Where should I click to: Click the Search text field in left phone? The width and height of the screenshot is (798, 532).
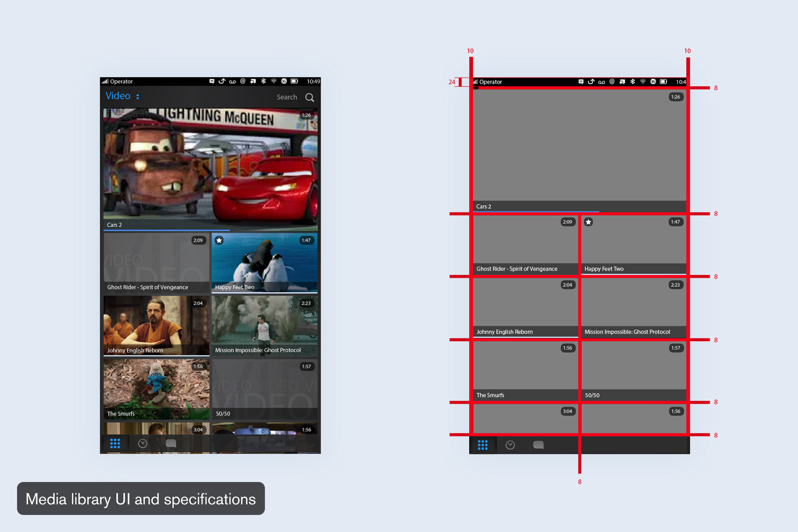coord(287,97)
